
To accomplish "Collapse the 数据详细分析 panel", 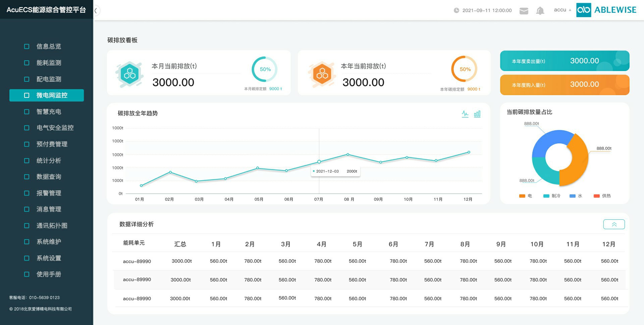I will [x=614, y=224].
